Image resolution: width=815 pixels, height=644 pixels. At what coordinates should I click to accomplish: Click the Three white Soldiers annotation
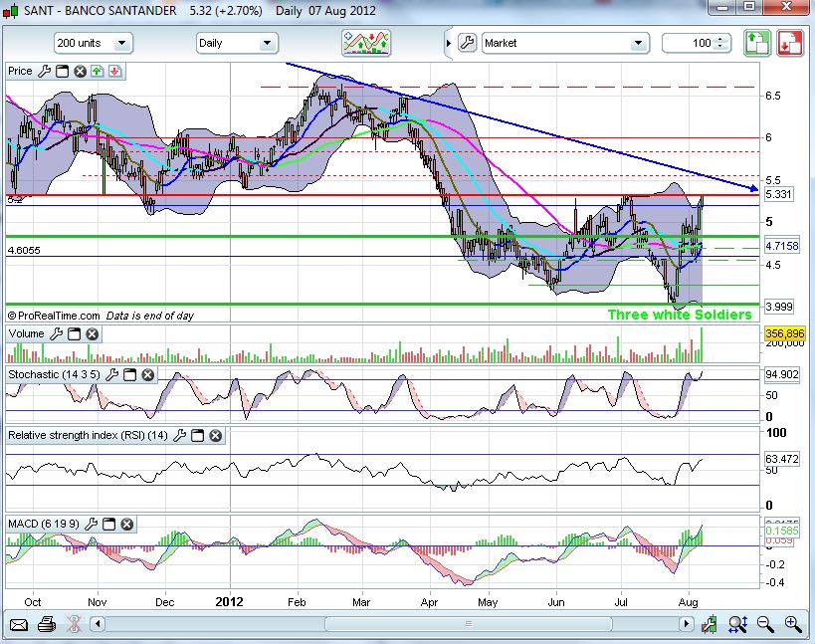pyautogui.click(x=680, y=315)
